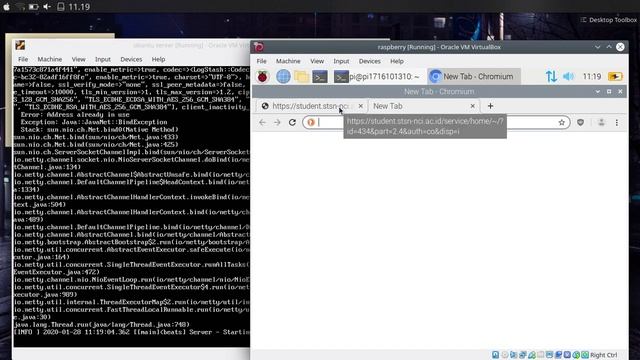Open Help menu in raspberry VirtualBox window
Viewport: 640px width, 360px height.
pos(397,61)
